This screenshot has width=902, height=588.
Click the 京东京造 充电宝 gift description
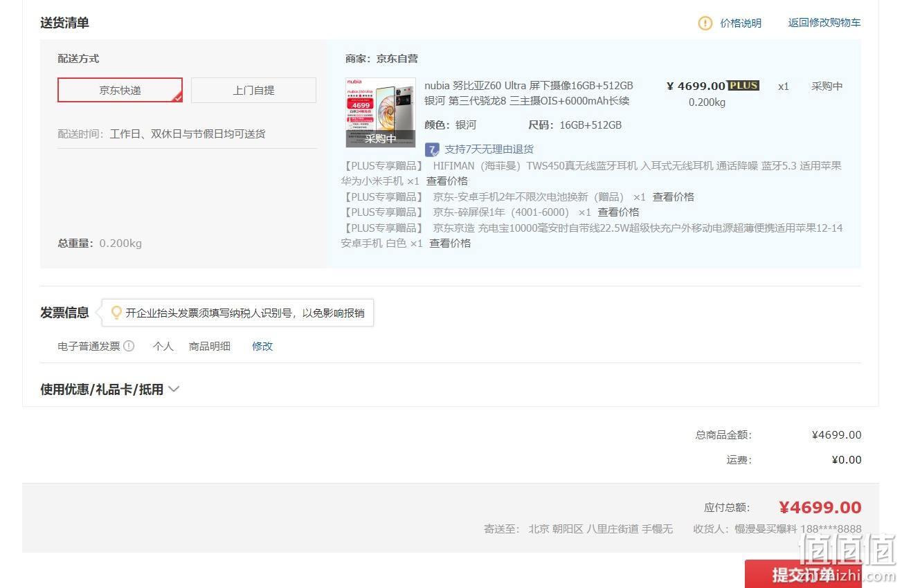(x=591, y=236)
